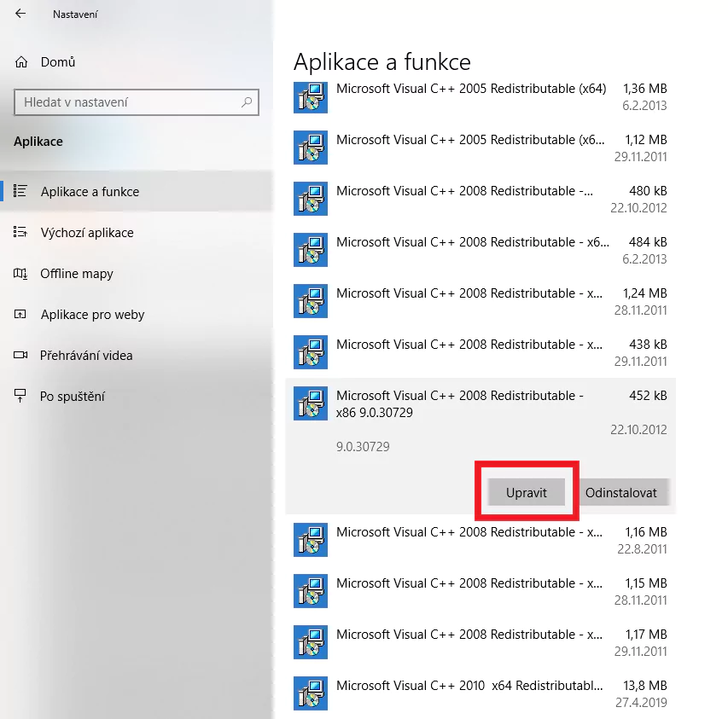Screen dimensions: 728x719
Task: Open Přehrávání videa section
Action: 137,355
